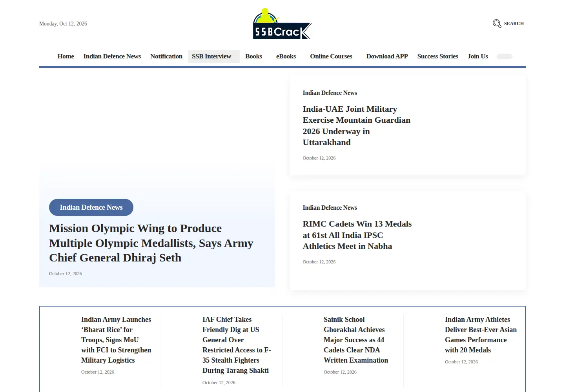Open Download APP page
The image size is (565, 392).
pyautogui.click(x=387, y=56)
